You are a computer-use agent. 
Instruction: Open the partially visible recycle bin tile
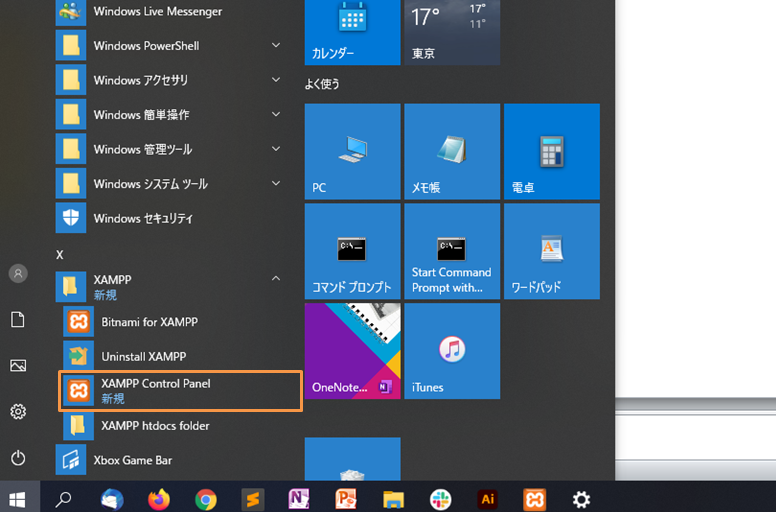point(352,459)
